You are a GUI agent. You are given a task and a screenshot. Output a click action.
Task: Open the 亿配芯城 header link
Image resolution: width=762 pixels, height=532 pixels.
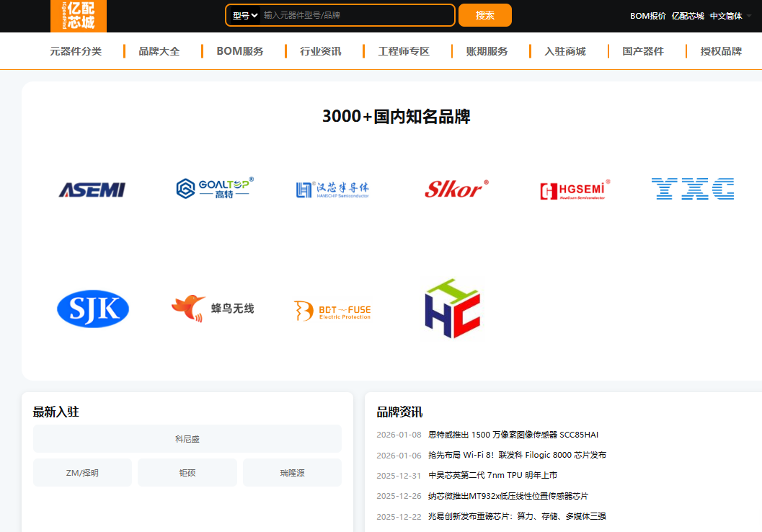688,16
